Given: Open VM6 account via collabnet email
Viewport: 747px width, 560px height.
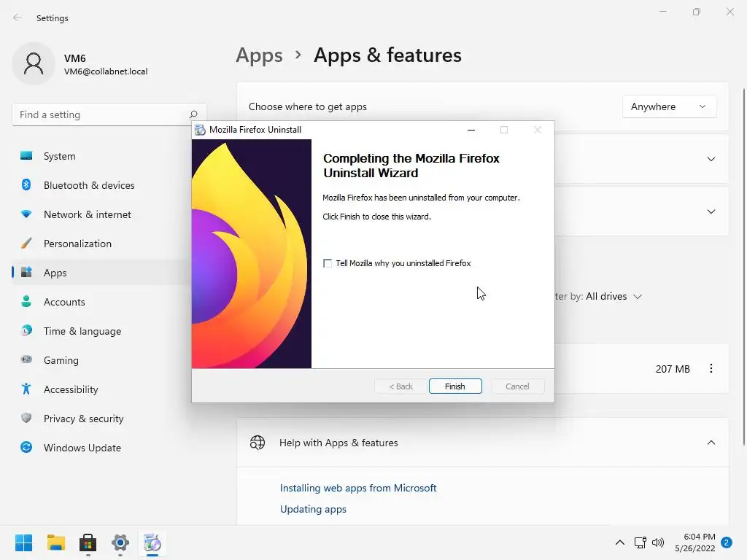Looking at the screenshot, I should pyautogui.click(x=106, y=71).
